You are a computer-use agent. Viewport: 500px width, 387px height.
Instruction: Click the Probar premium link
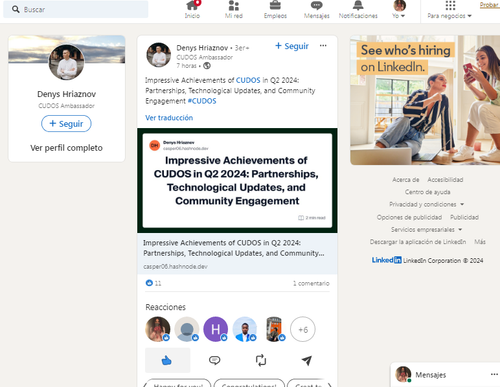click(x=489, y=5)
